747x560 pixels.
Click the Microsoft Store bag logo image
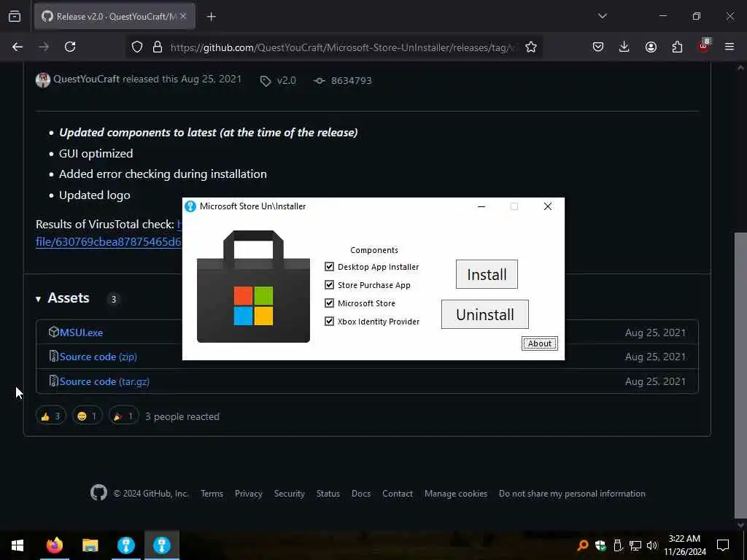tap(253, 286)
